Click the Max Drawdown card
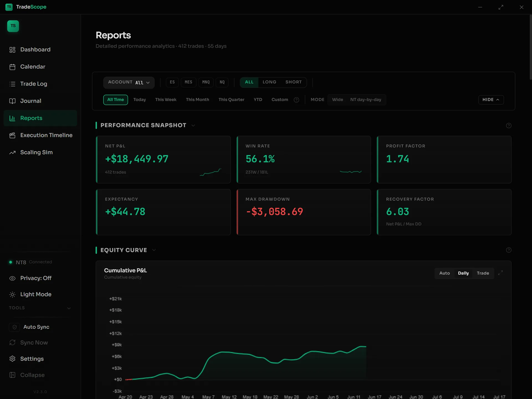The width and height of the screenshot is (532, 399). (303, 212)
